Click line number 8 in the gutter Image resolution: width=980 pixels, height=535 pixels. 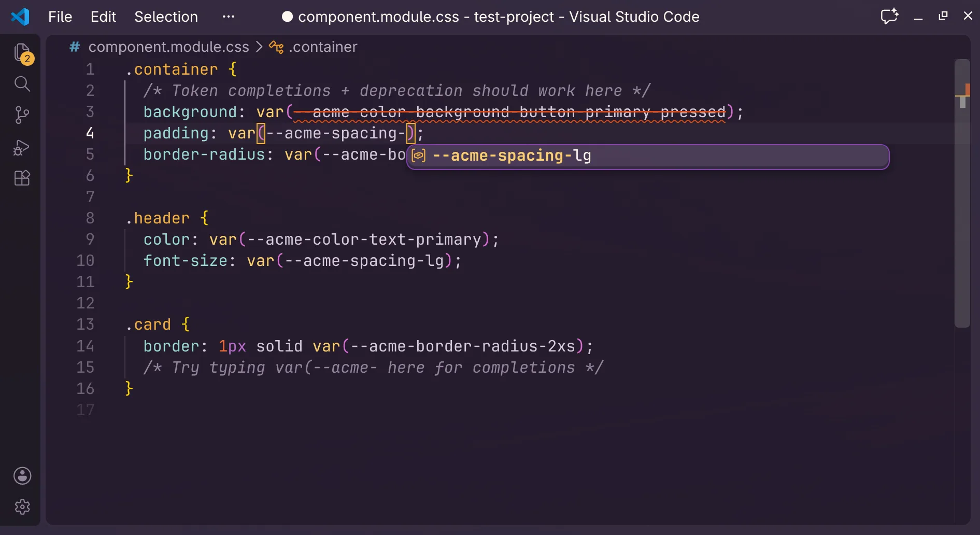pyautogui.click(x=90, y=218)
